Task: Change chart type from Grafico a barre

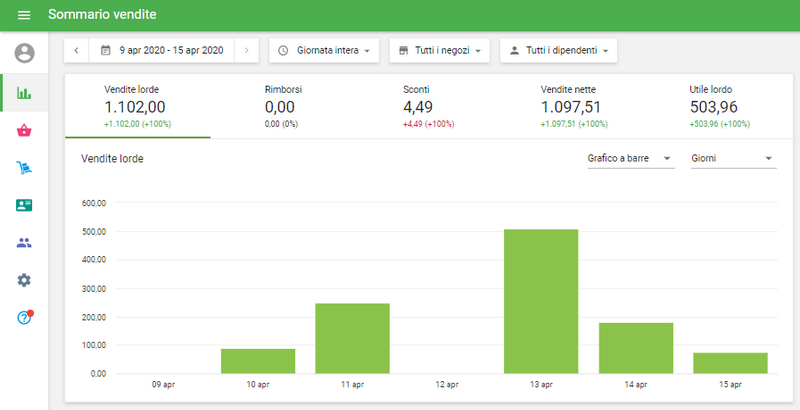Action: point(630,158)
